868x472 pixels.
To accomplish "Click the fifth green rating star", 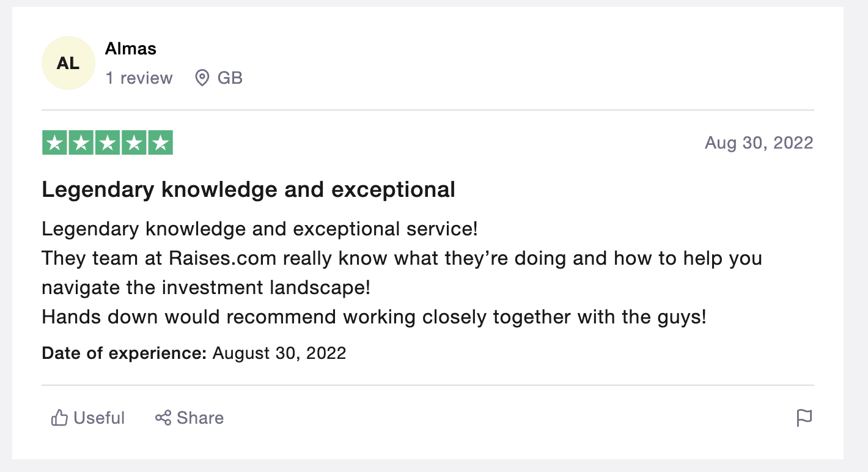I will [x=161, y=143].
